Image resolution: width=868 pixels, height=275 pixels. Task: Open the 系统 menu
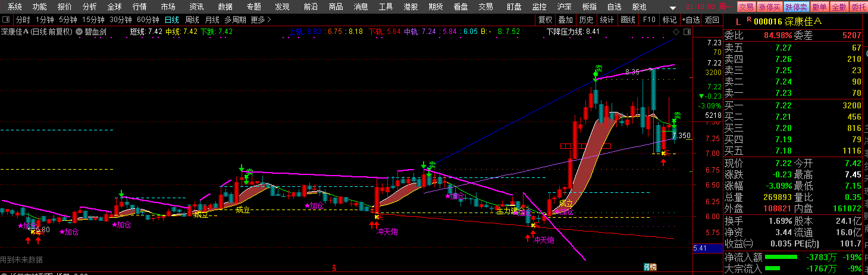point(15,7)
